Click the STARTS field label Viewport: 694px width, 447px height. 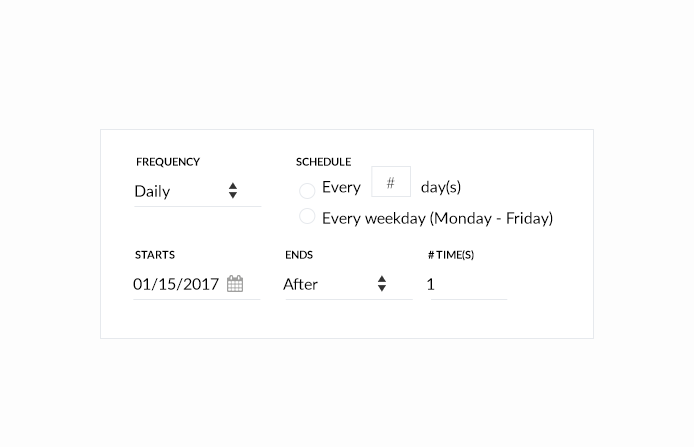(155, 255)
